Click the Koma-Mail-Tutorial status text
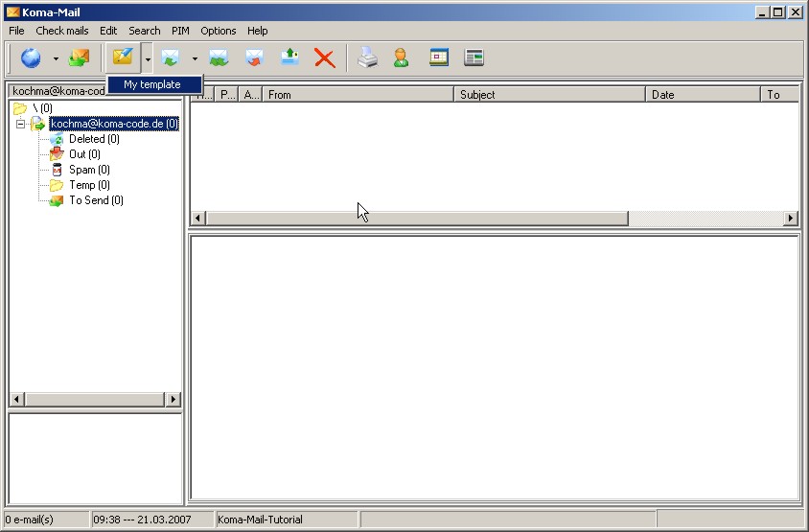 pyautogui.click(x=260, y=520)
